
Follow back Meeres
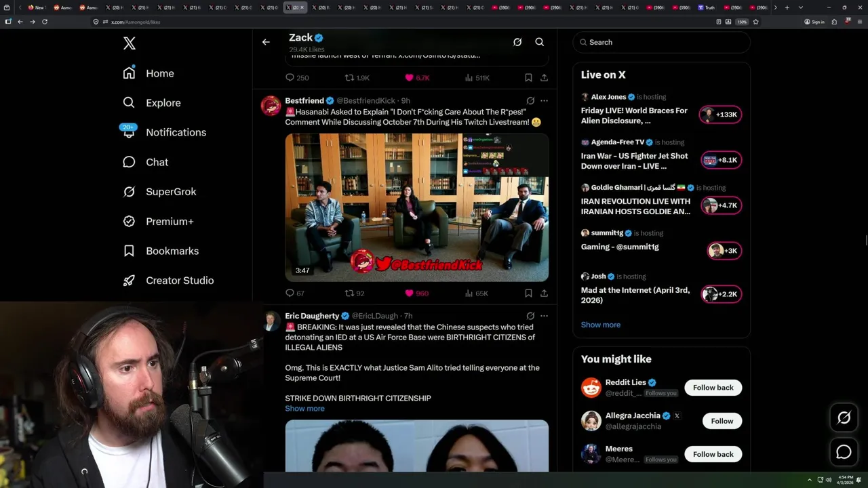click(713, 454)
